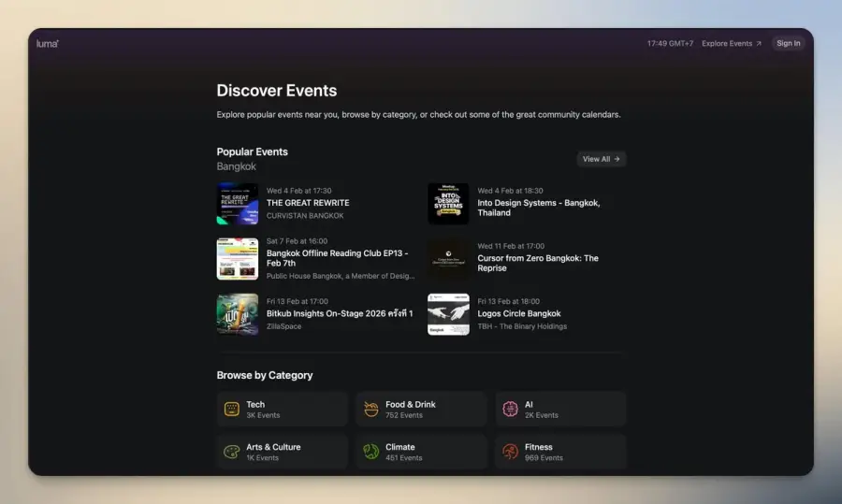This screenshot has width=842, height=504.
Task: Open the luma logo home link
Action: coord(48,43)
